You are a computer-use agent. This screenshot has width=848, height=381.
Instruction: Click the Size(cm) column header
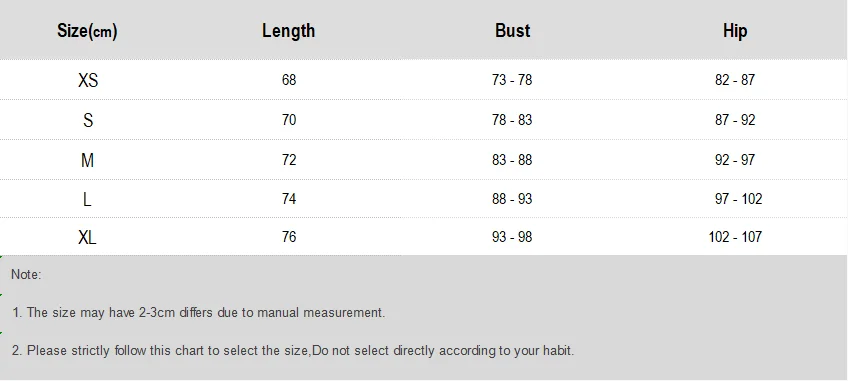pyautogui.click(x=87, y=31)
